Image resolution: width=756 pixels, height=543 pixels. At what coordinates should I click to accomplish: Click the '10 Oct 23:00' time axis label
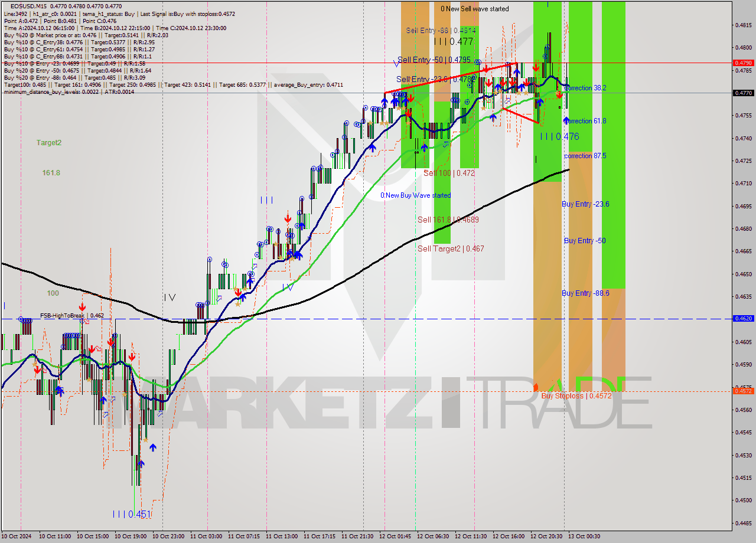[x=168, y=537]
